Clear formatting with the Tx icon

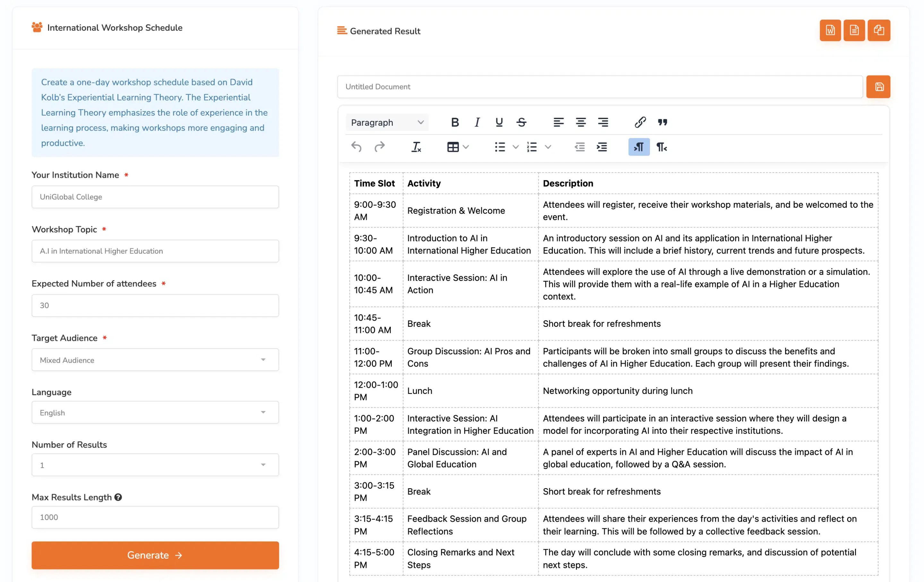(416, 147)
